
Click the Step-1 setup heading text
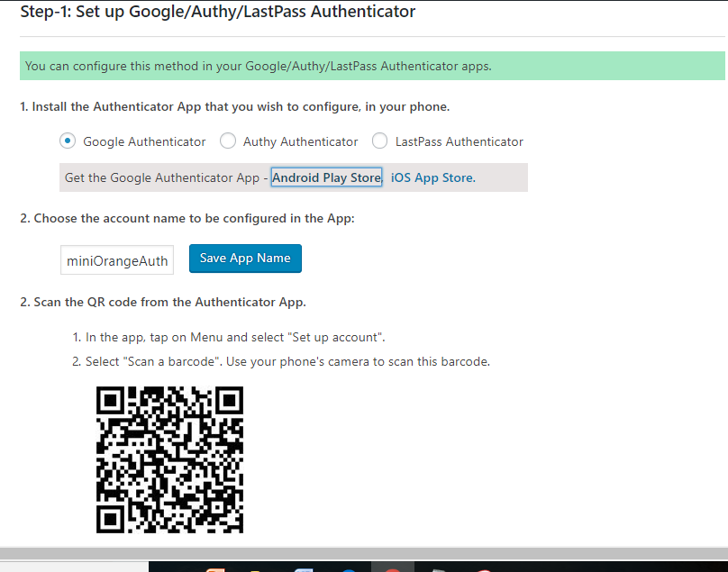point(218,11)
